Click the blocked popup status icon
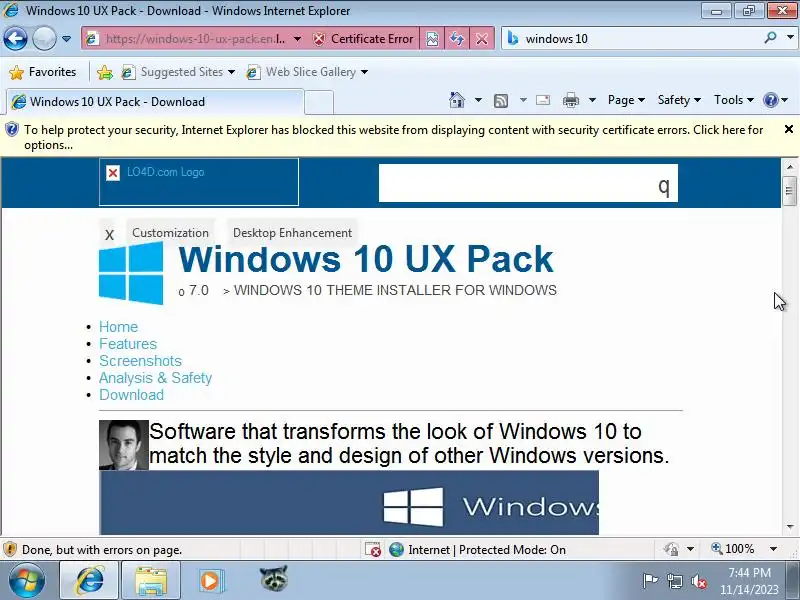Image resolution: width=800 pixels, height=600 pixels. tap(373, 549)
